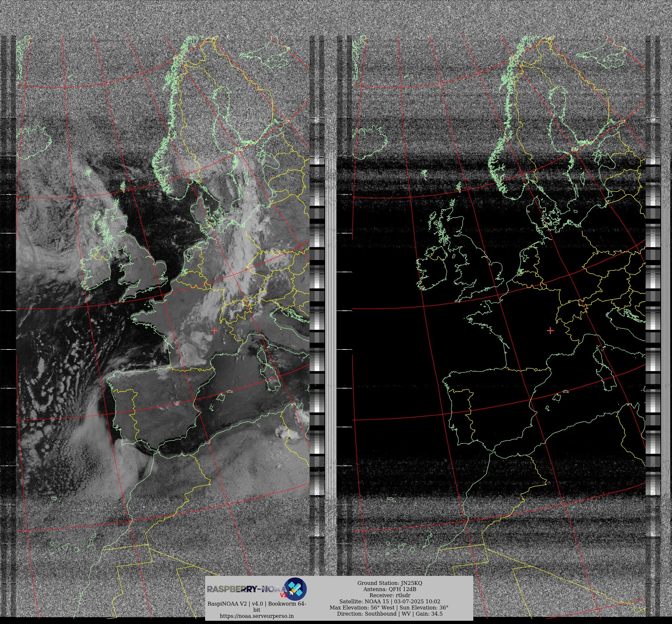Click the RASPBERRY-NOAA logo text
672x624 pixels.
(x=247, y=589)
